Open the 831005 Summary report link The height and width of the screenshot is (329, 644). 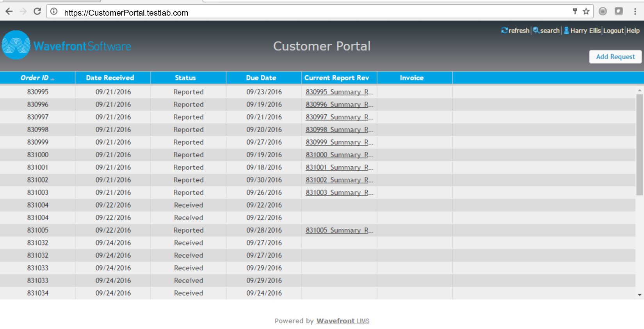coord(339,230)
